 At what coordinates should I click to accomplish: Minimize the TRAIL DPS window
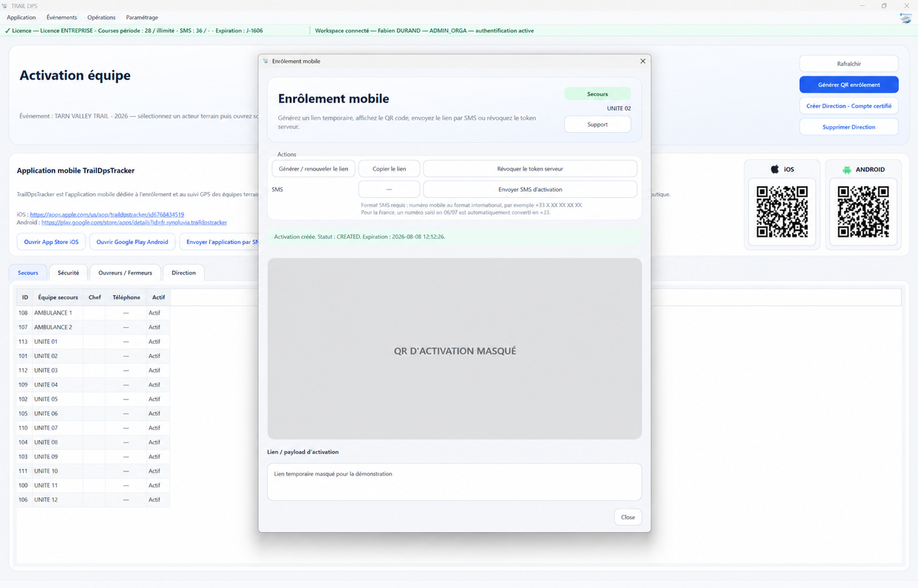click(862, 6)
